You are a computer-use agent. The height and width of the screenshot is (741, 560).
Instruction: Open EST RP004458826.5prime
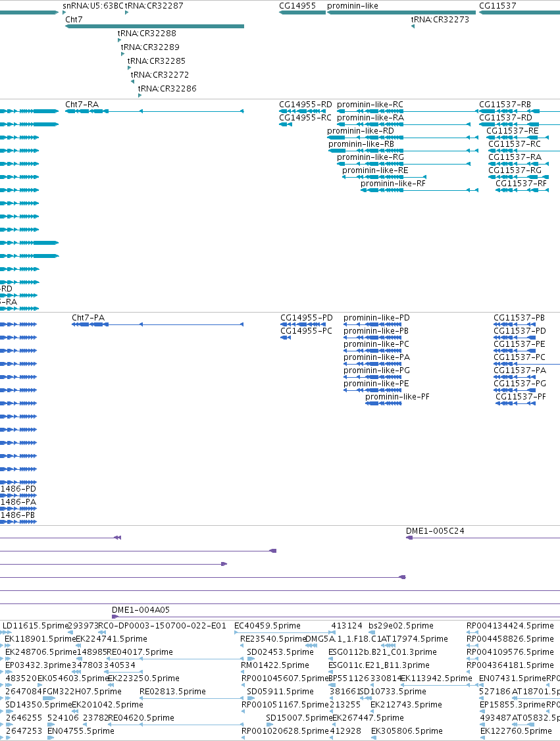511,639
